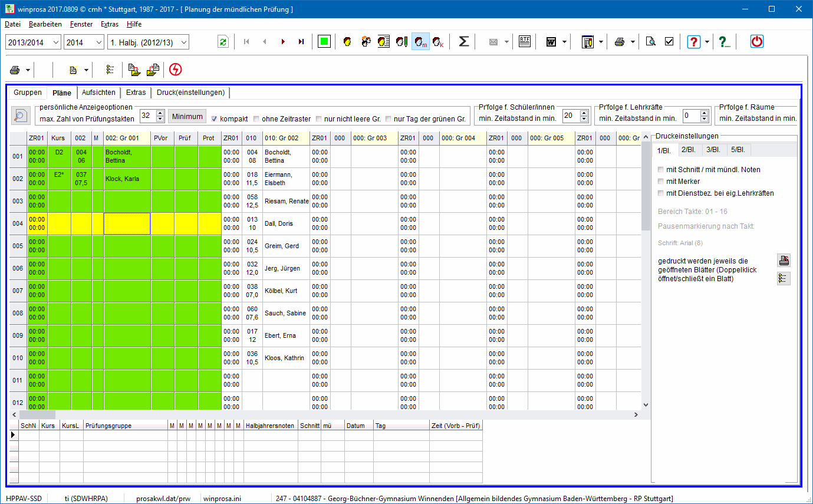The height and width of the screenshot is (504, 813).
Task: Open the Word export dropdown arrow
Action: pos(565,42)
